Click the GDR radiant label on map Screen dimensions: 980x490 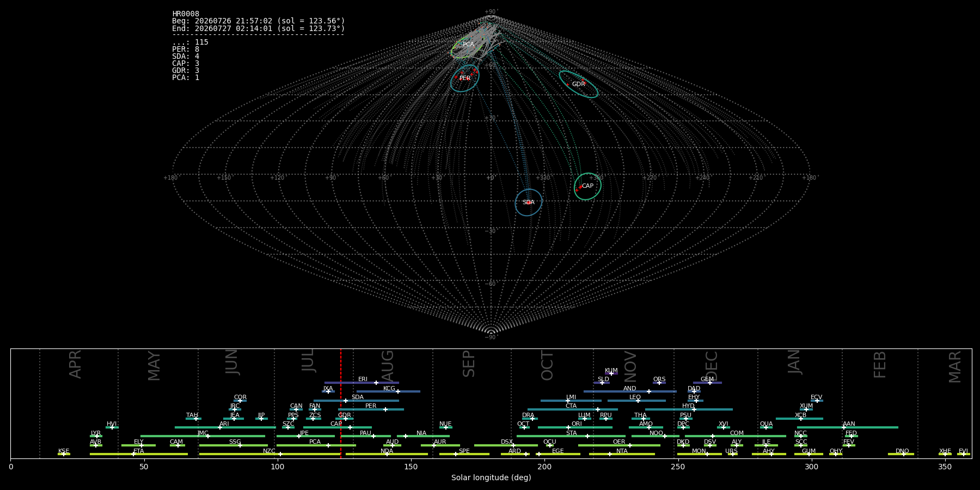point(578,84)
